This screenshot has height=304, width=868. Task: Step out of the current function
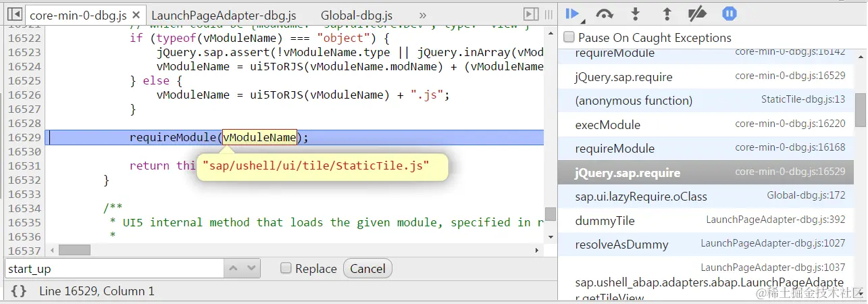click(x=667, y=14)
